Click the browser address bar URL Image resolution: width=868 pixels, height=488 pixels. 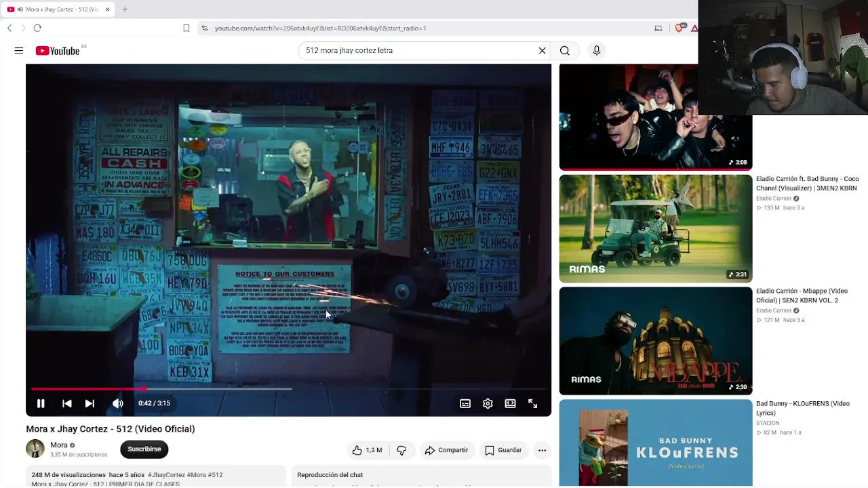[320, 28]
